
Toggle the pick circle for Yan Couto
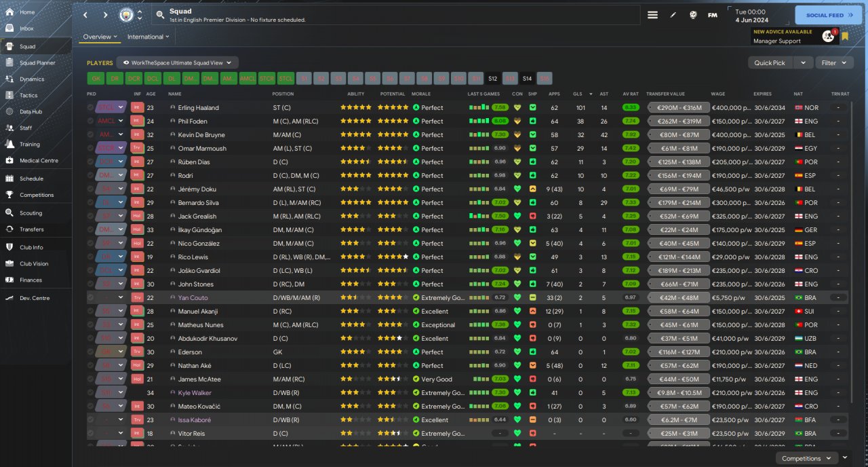(91, 297)
